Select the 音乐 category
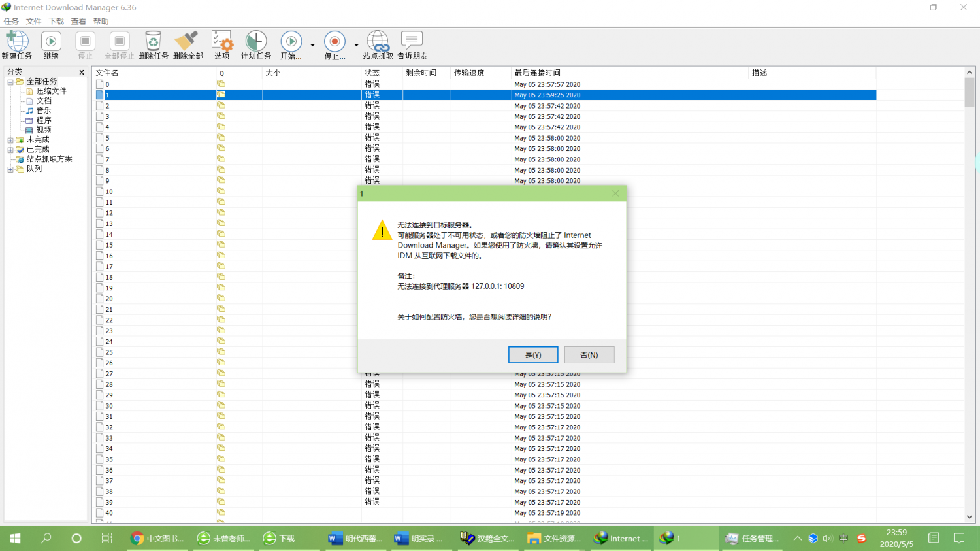 [44, 111]
